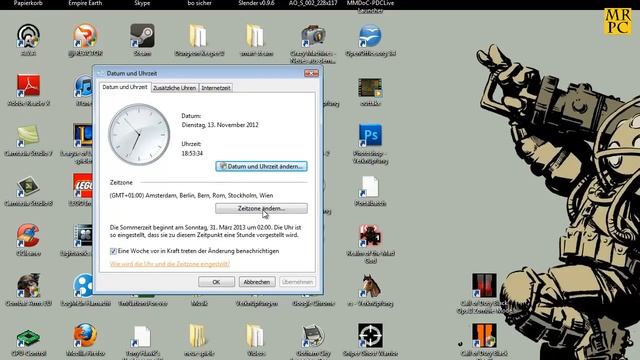Click the Zeitzone ändern button
The width and height of the screenshot is (640, 360).
click(x=261, y=209)
